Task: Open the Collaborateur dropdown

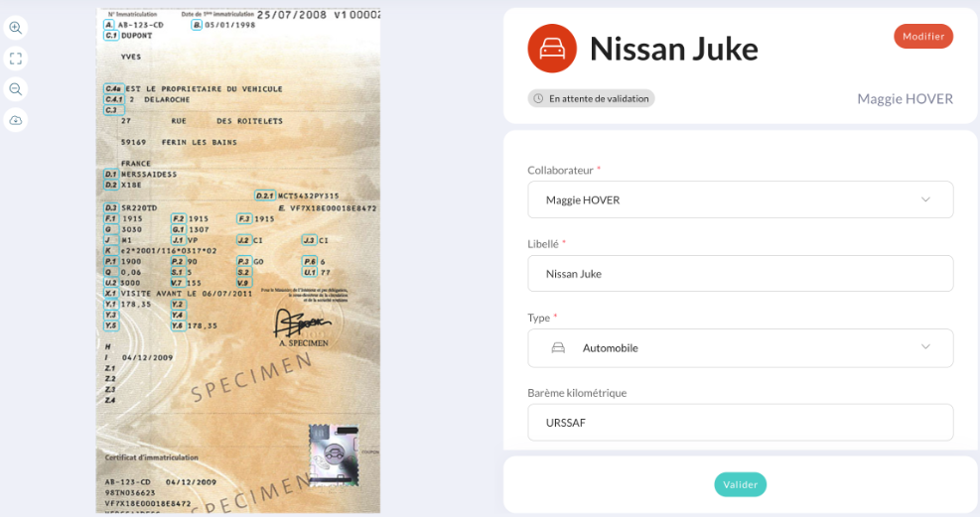Action: tap(740, 199)
